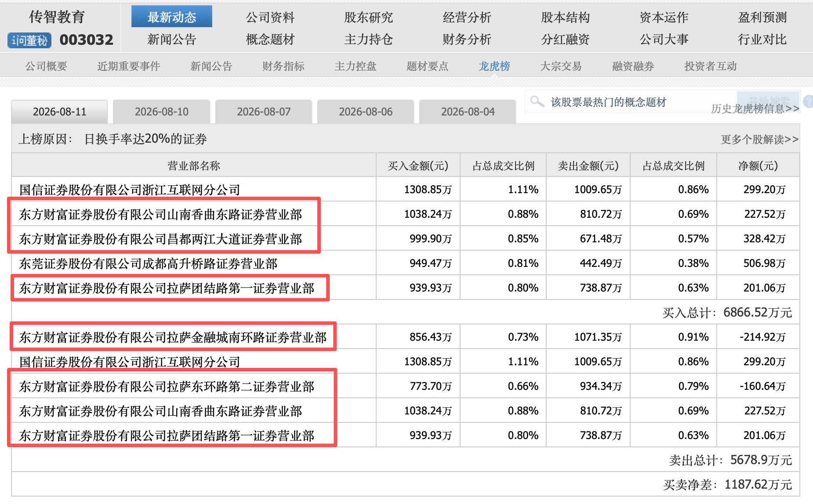Screen dimensions: 813x504
Task: Show data for 2026-08-07
Action: (264, 112)
